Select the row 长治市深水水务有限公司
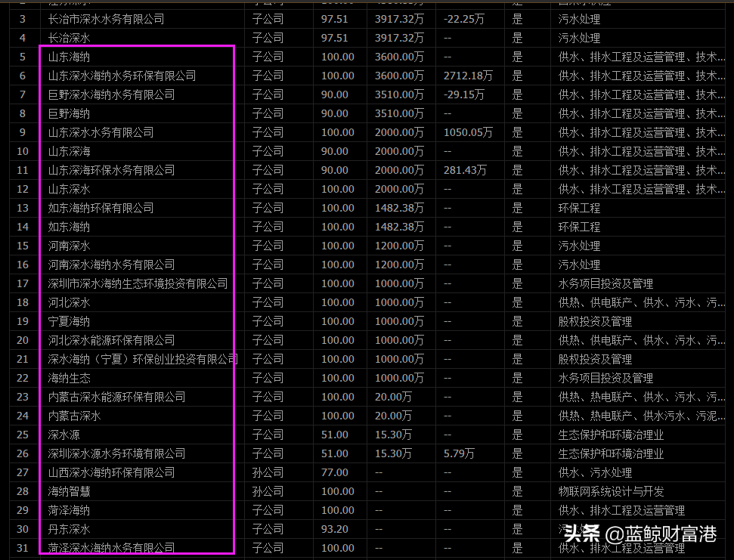 point(367,19)
